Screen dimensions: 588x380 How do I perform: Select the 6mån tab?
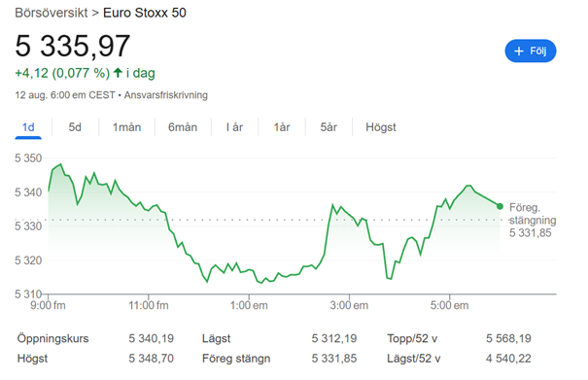pyautogui.click(x=183, y=127)
